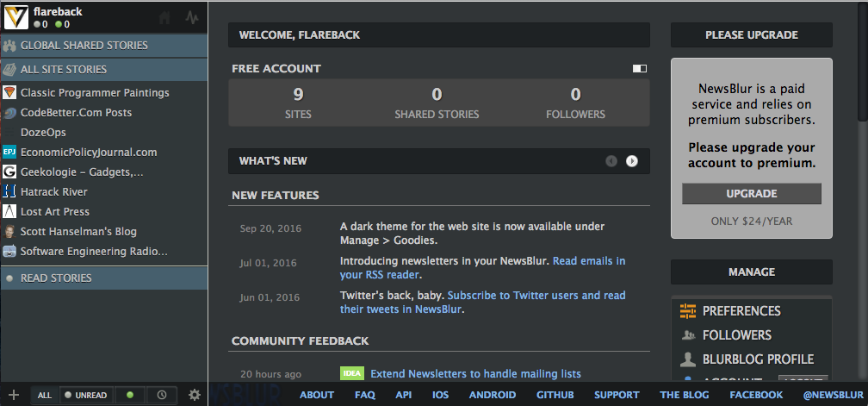This screenshot has height=406, width=868.
Task: Click the add site plus icon
Action: tap(14, 395)
